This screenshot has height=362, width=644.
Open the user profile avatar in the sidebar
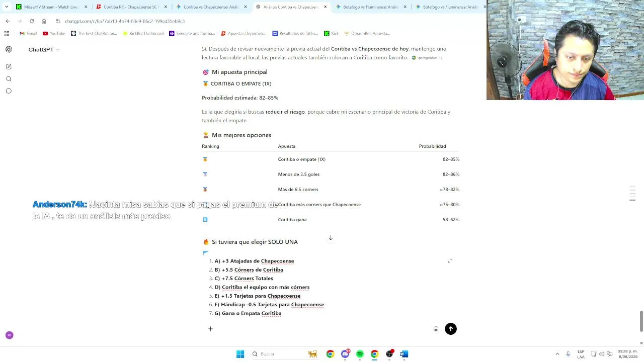pyautogui.click(x=9, y=335)
